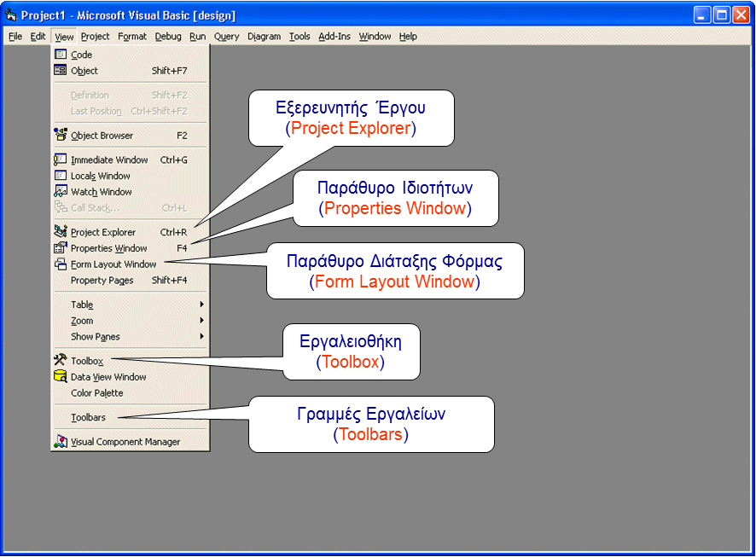756x557 pixels.
Task: Click the Locals Window icon
Action: click(x=61, y=176)
